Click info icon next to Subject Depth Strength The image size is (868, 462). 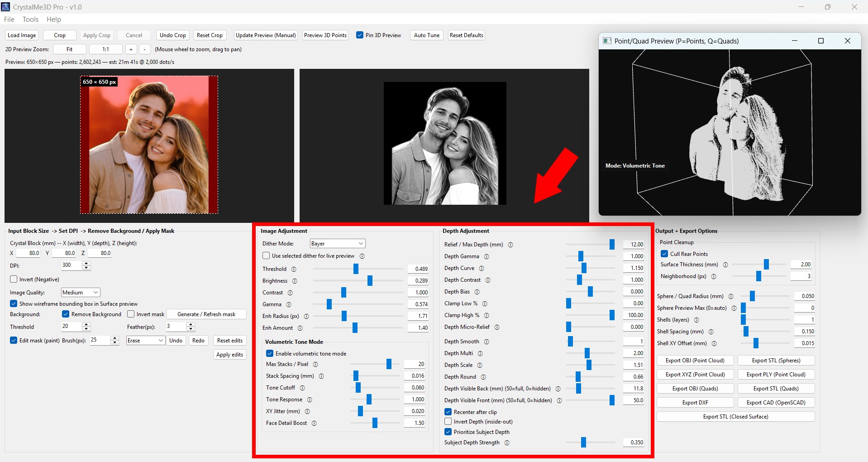(x=507, y=443)
